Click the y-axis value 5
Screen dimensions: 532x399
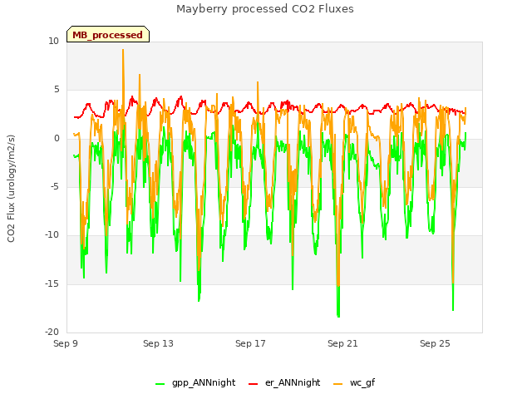click(x=57, y=90)
